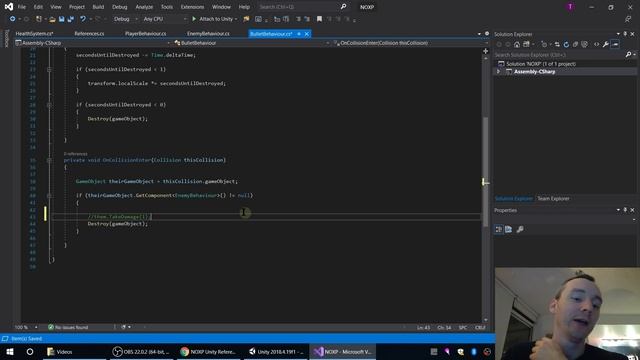Click Sync with Active Document icon
Viewport: 640px width, 360px height.
557,44
